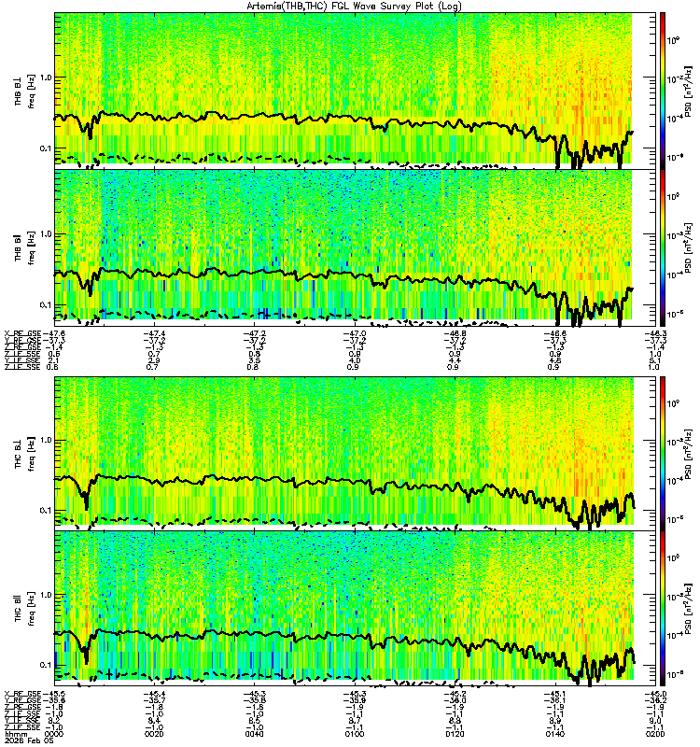Click the '1.0' frequency tick of the THB B⊥ panel
The height and width of the screenshot is (747, 700).
pyautogui.click(x=46, y=78)
